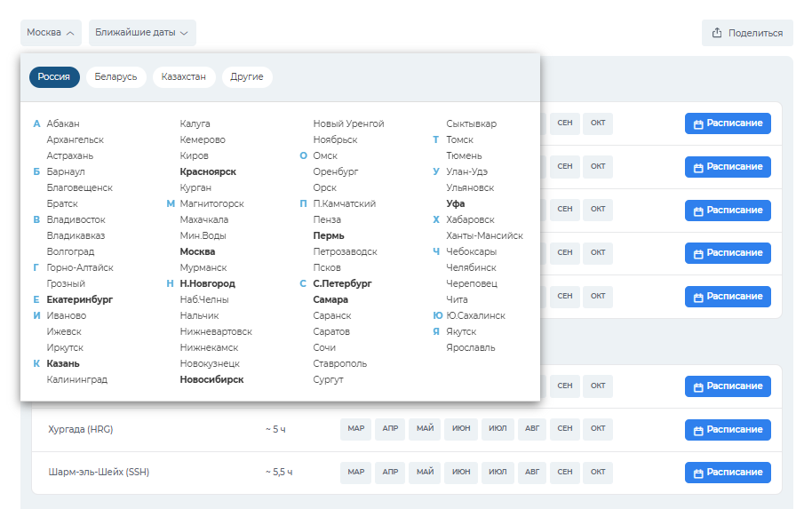This screenshot has width=812, height=509.
Task: Choose Абакан from the city list
Action: point(63,123)
